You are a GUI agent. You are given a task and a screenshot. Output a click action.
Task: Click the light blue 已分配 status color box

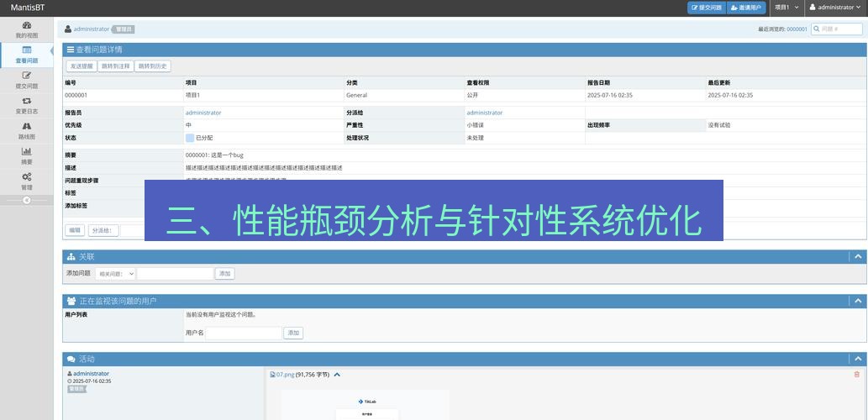(x=190, y=138)
